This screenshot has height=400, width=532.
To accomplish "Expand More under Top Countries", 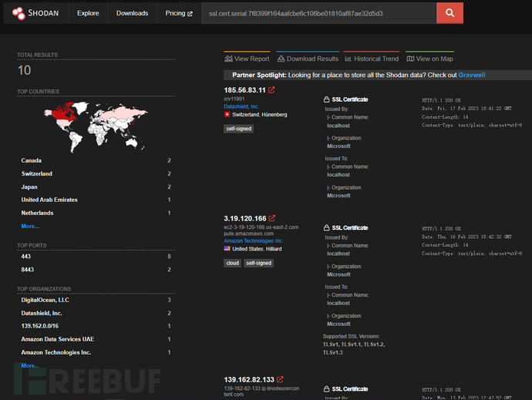I will [x=30, y=226].
